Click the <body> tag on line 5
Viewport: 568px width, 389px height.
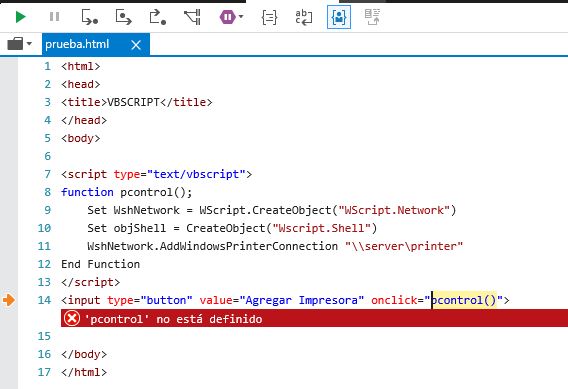tap(80, 138)
